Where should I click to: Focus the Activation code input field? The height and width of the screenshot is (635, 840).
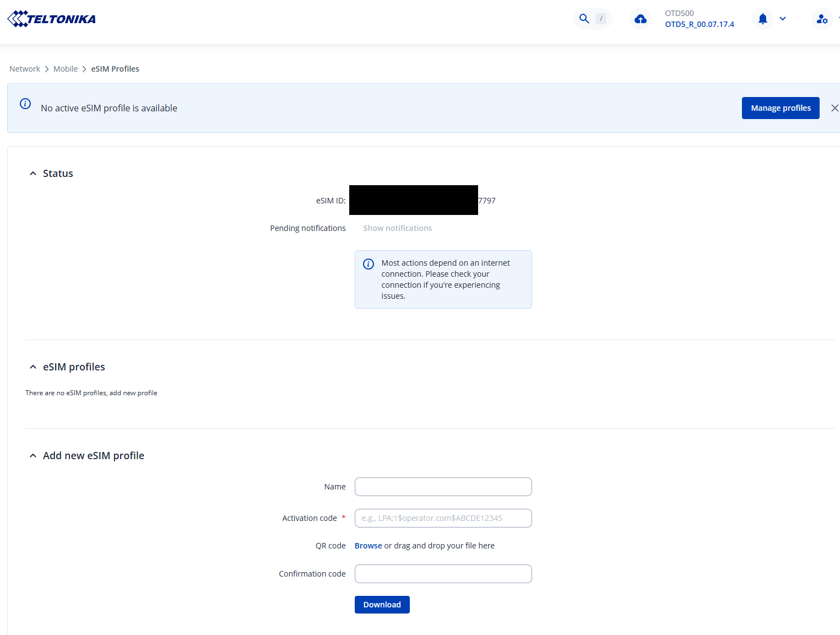[443, 518]
